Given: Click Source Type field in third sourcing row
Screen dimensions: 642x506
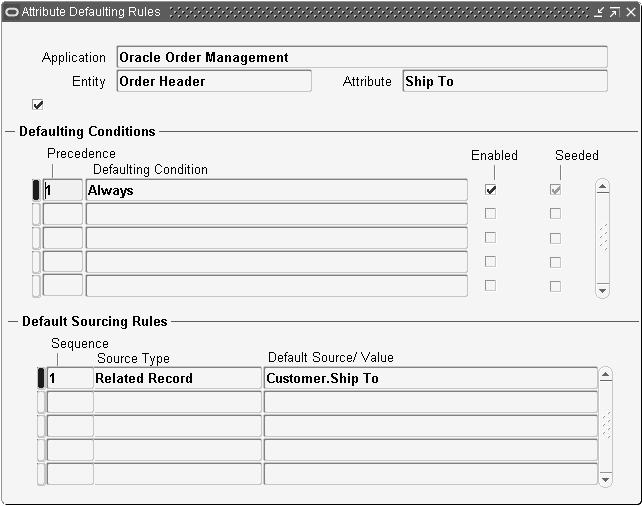Looking at the screenshot, I should pos(177,426).
